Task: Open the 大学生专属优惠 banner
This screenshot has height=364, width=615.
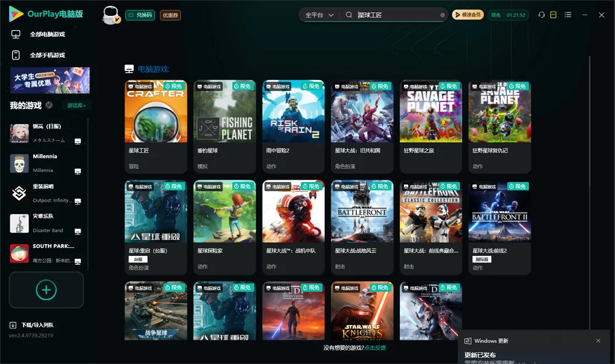Action: (x=50, y=80)
